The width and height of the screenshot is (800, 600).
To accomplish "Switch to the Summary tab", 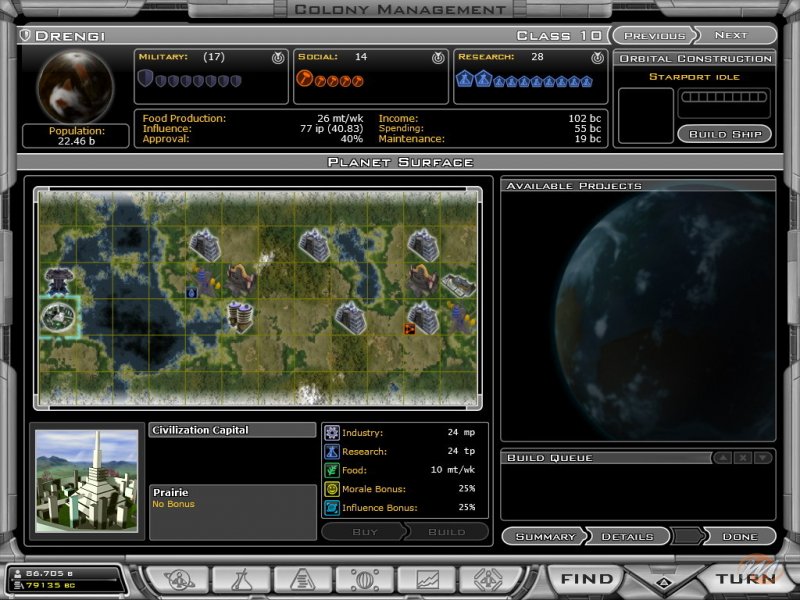I will click(545, 537).
